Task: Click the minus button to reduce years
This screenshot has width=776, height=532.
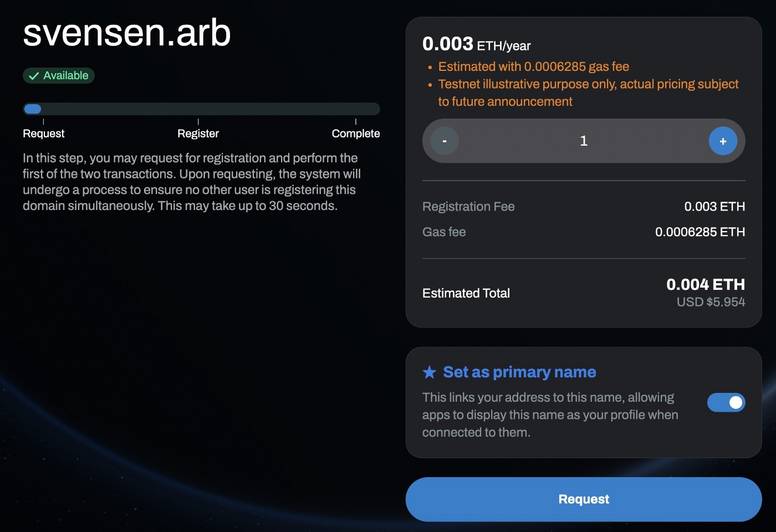Action: pos(445,141)
